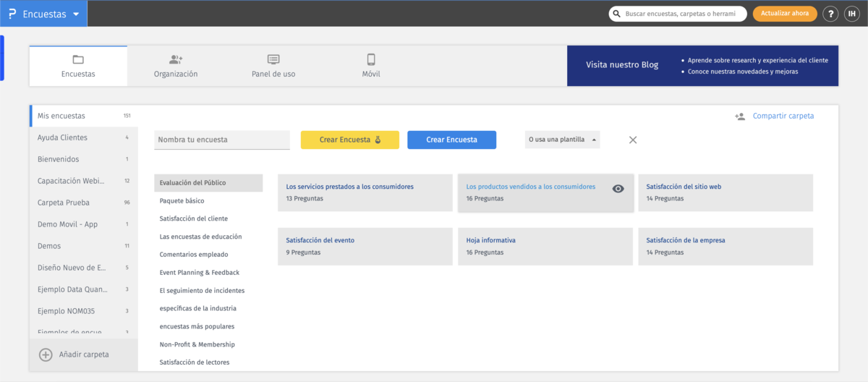Select Paquete básico category
The image size is (868, 382).
point(208,200)
